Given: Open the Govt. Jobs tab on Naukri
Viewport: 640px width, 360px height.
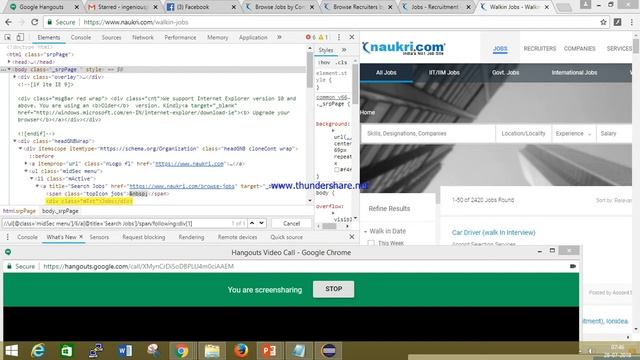Looking at the screenshot, I should coord(505,73).
